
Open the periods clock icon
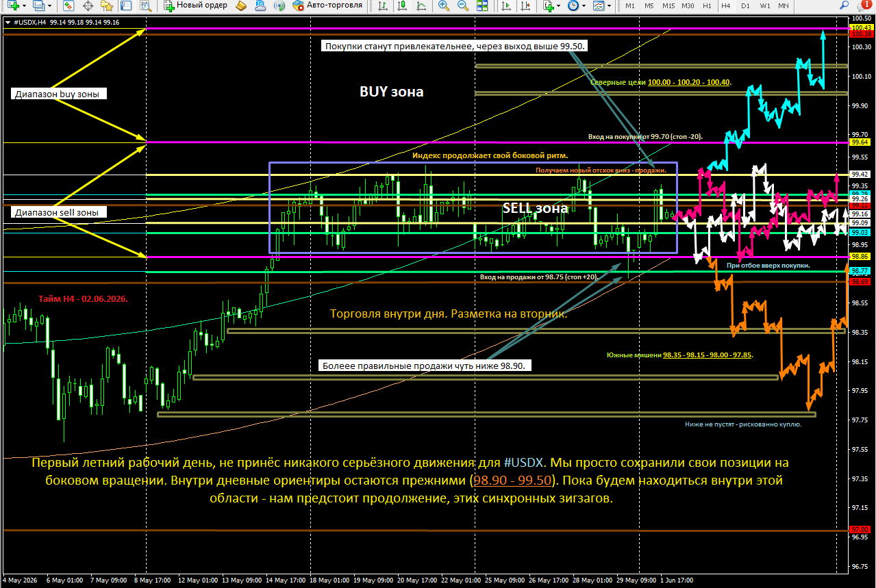point(573,5)
